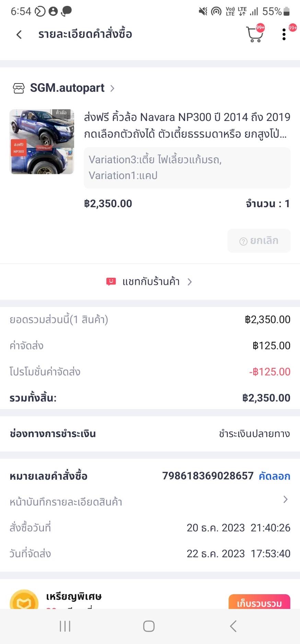Tap the SGM.autopart store icon

click(x=19, y=88)
